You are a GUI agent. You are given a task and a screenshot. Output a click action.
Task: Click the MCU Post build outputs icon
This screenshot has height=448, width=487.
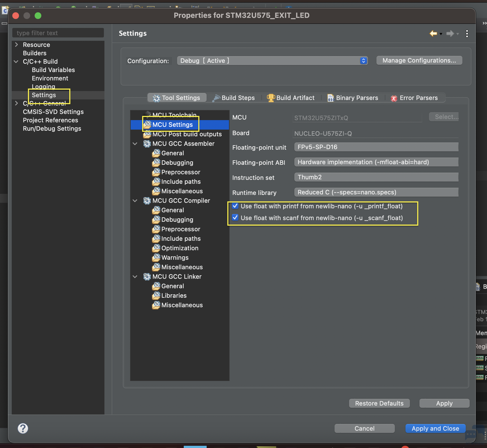pos(147,134)
